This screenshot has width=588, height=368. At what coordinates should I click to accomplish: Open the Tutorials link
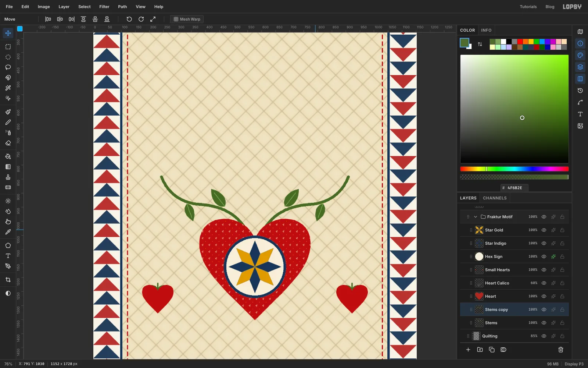coord(528,7)
